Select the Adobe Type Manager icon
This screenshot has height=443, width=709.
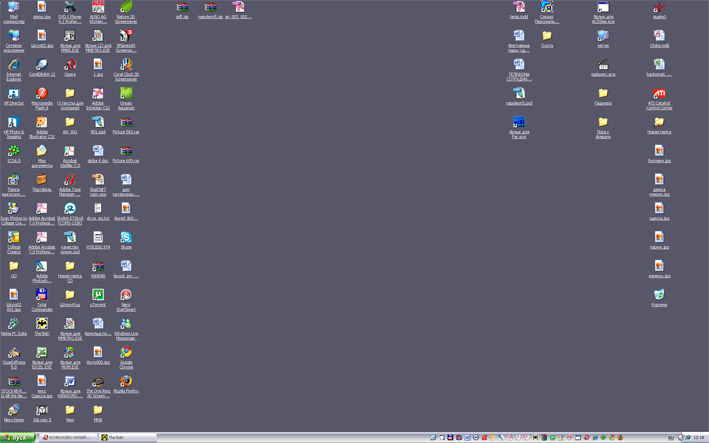pyautogui.click(x=70, y=180)
